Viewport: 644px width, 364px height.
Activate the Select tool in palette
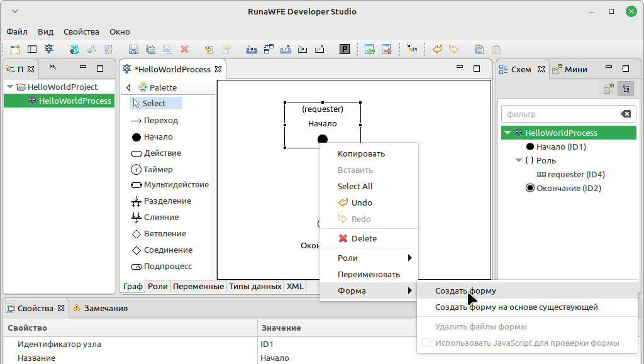pyautogui.click(x=156, y=103)
